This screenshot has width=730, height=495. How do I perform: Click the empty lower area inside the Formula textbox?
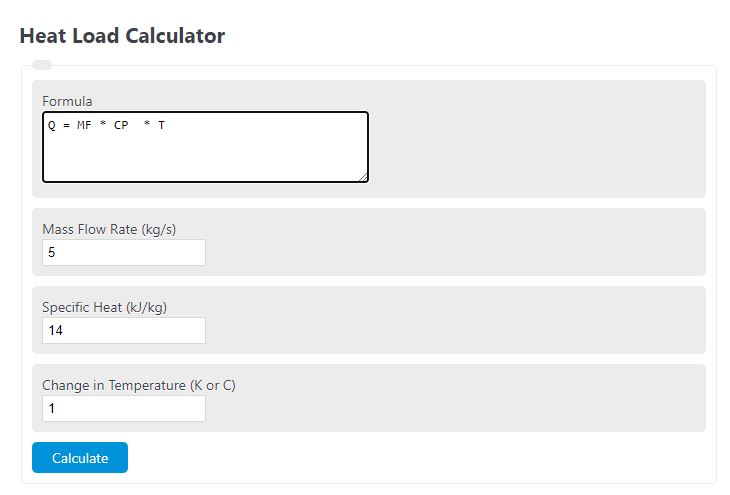205,160
